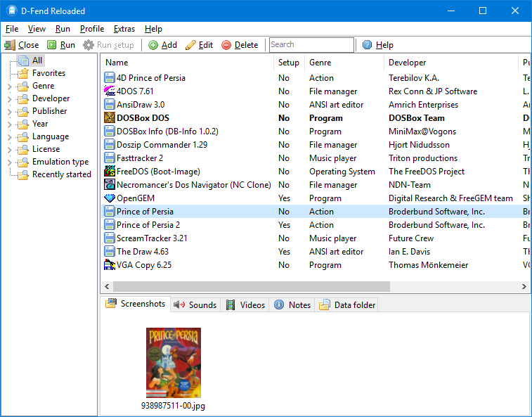This screenshot has width=532, height=417.
Task: Open the Extras menu
Action: tap(124, 29)
